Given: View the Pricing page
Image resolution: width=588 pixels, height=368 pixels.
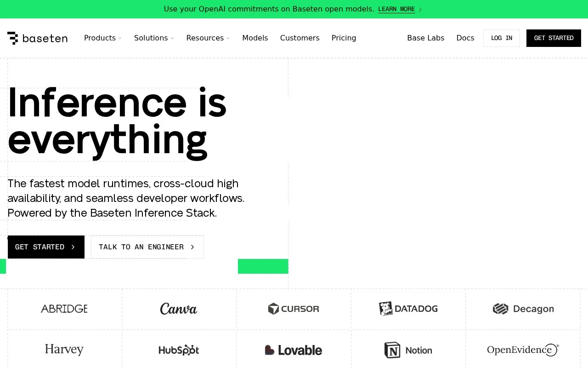Looking at the screenshot, I should point(344,38).
